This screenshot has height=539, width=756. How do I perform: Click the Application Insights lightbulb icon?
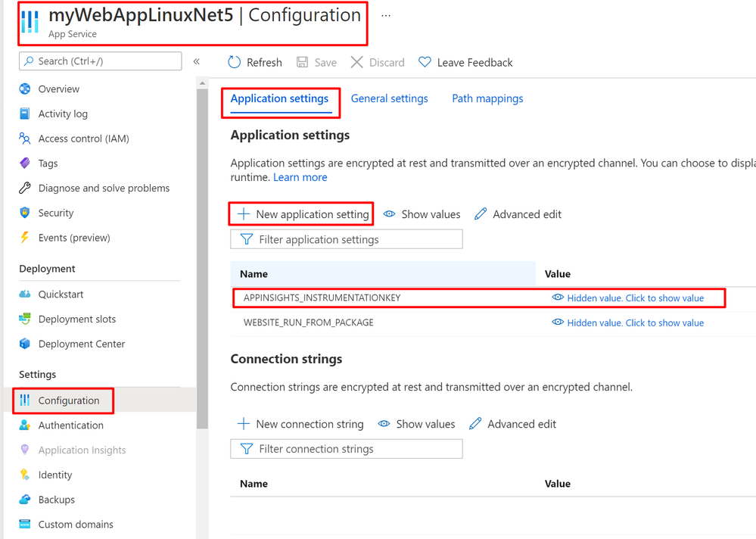[x=24, y=450]
